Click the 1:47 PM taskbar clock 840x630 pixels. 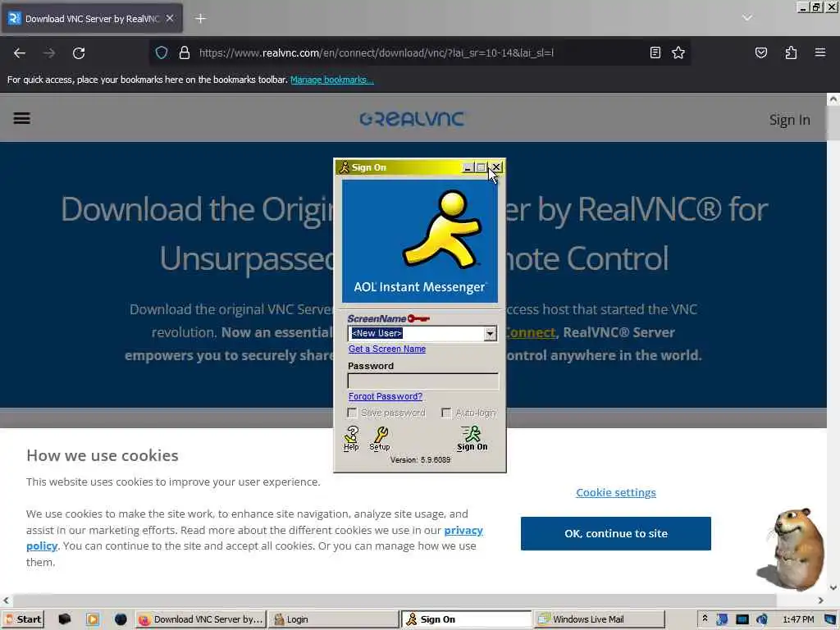coord(798,619)
